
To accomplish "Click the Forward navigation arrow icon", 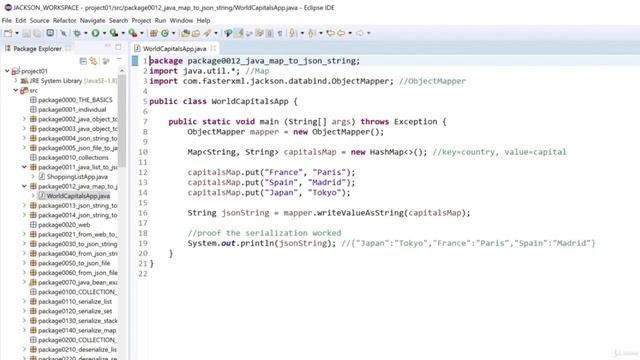I will click(360, 33).
